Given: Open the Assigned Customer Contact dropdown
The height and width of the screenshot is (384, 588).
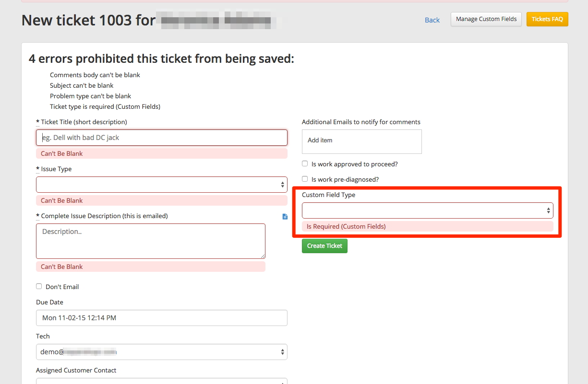Looking at the screenshot, I should coord(161,381).
